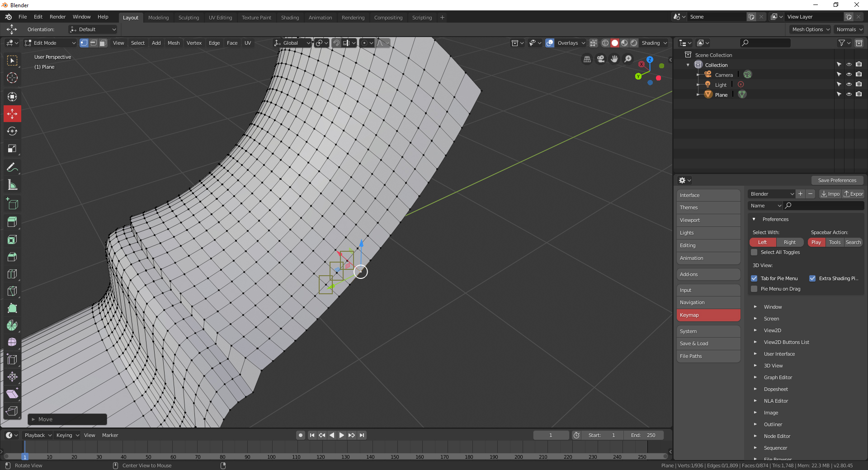
Task: Activate the 3D Cursor tool
Action: [x=12, y=78]
